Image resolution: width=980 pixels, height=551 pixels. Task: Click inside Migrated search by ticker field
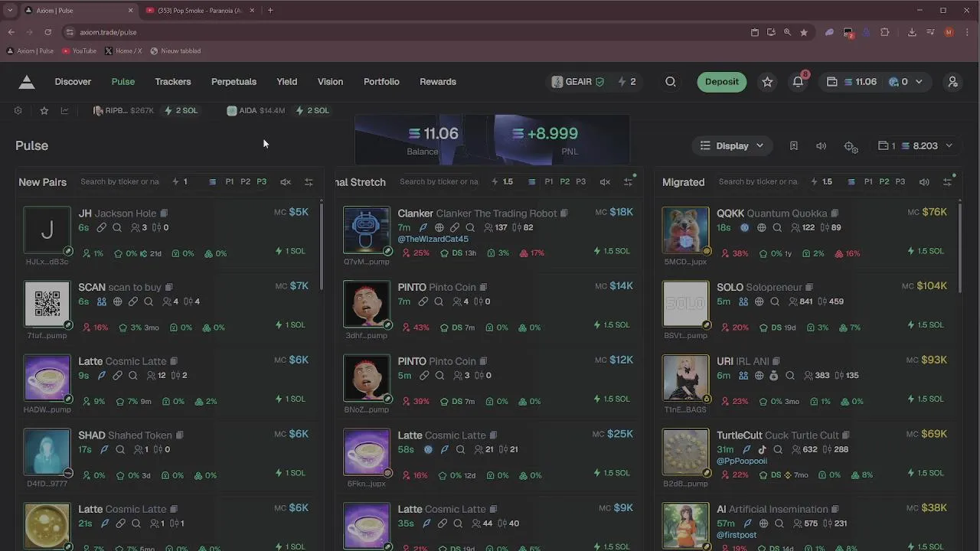758,182
